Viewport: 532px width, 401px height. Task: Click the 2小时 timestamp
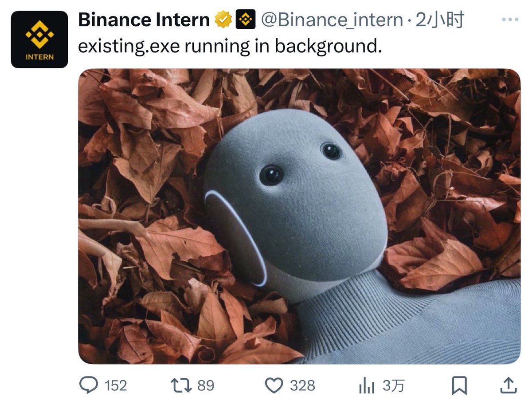(439, 20)
